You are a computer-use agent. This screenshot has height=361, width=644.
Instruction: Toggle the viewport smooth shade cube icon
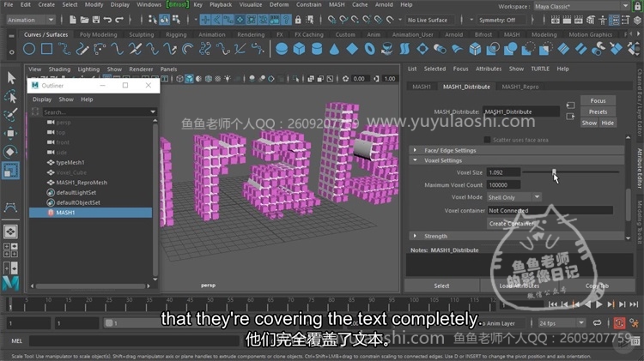(x=190, y=79)
